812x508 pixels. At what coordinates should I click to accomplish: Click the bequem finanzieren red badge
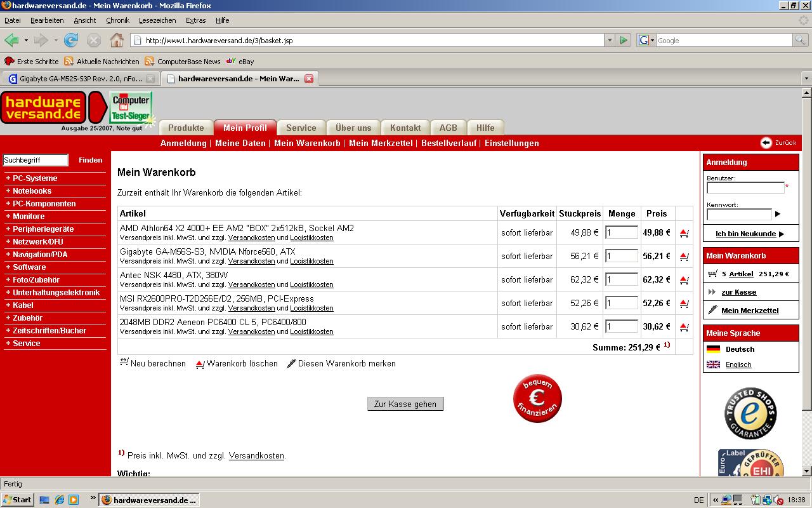coord(537,398)
